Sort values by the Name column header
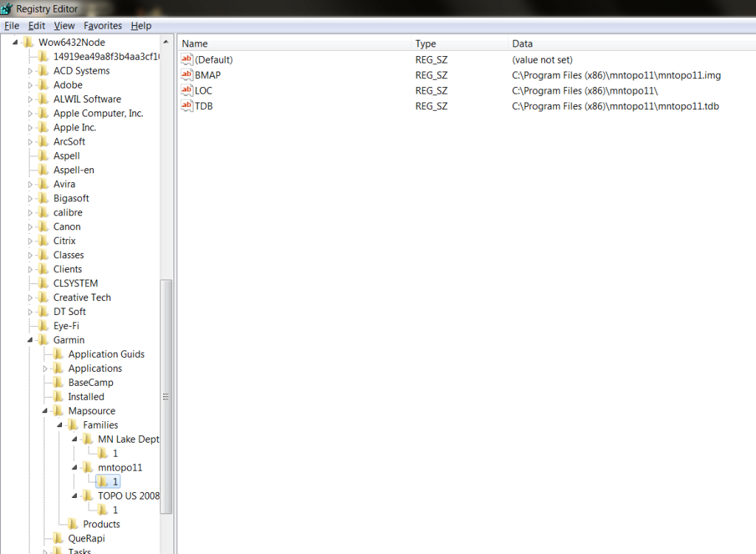756x554 pixels. [x=294, y=44]
